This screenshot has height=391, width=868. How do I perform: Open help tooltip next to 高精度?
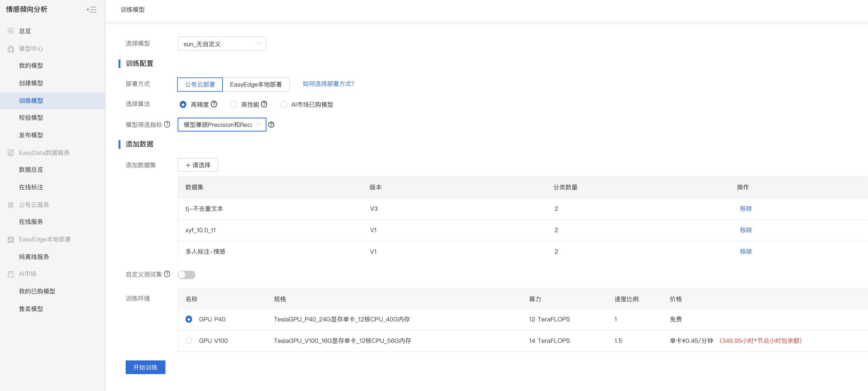tap(214, 104)
